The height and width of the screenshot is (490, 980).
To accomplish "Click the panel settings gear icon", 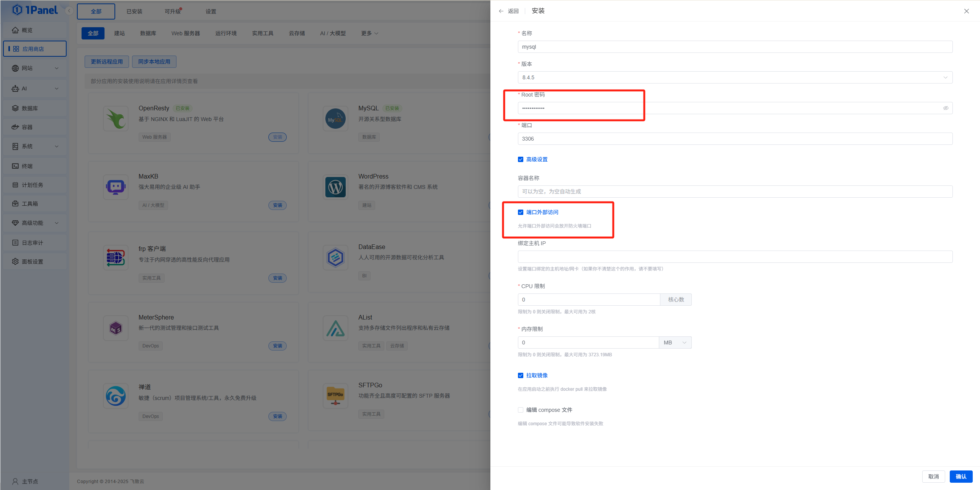I will [15, 261].
